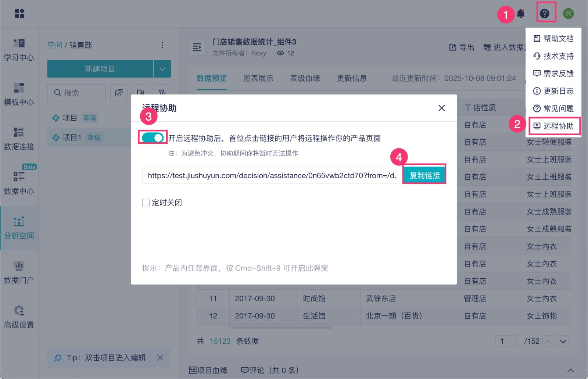Image resolution: width=588 pixels, height=379 pixels.
Task: Select the 项目1 draft item
Action: pyautogui.click(x=89, y=137)
